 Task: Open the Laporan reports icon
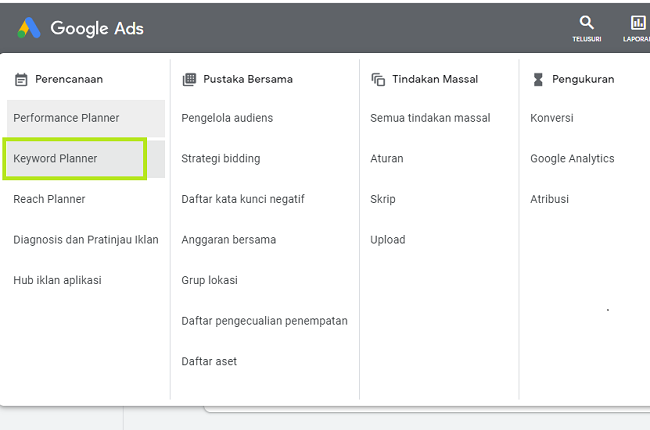[637, 23]
